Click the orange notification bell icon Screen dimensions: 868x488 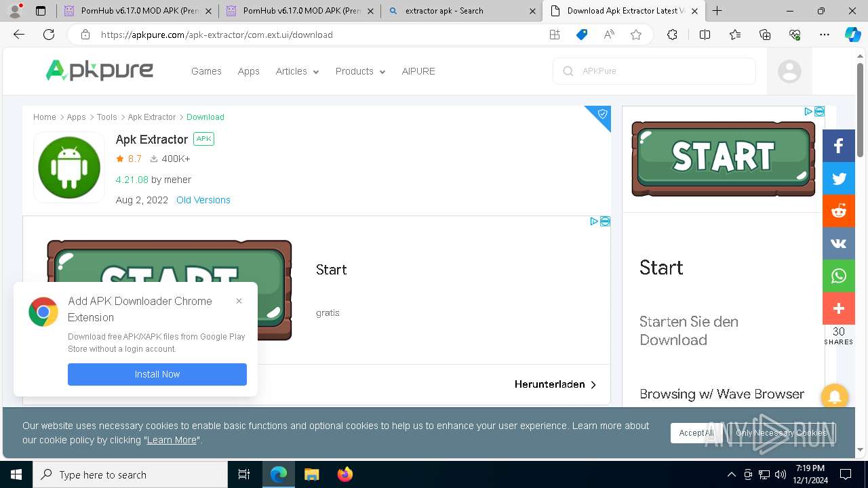click(x=835, y=397)
